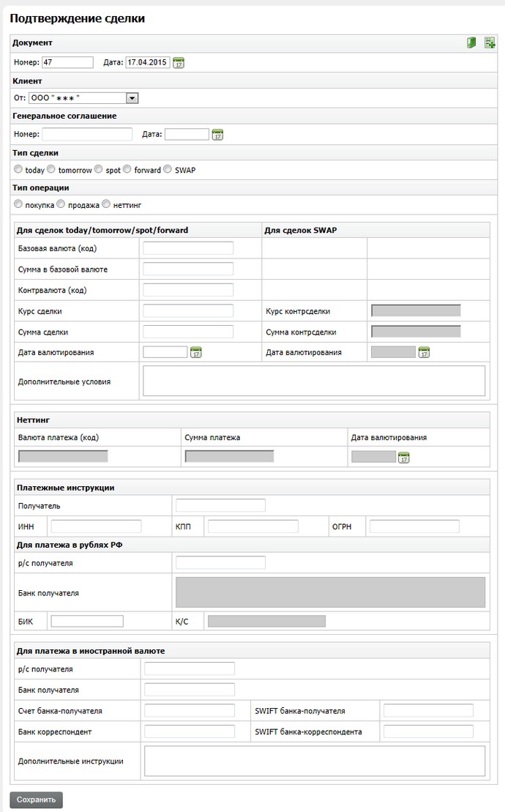The width and height of the screenshot is (505, 812).
Task: Select the forward deal type
Action: [127, 169]
